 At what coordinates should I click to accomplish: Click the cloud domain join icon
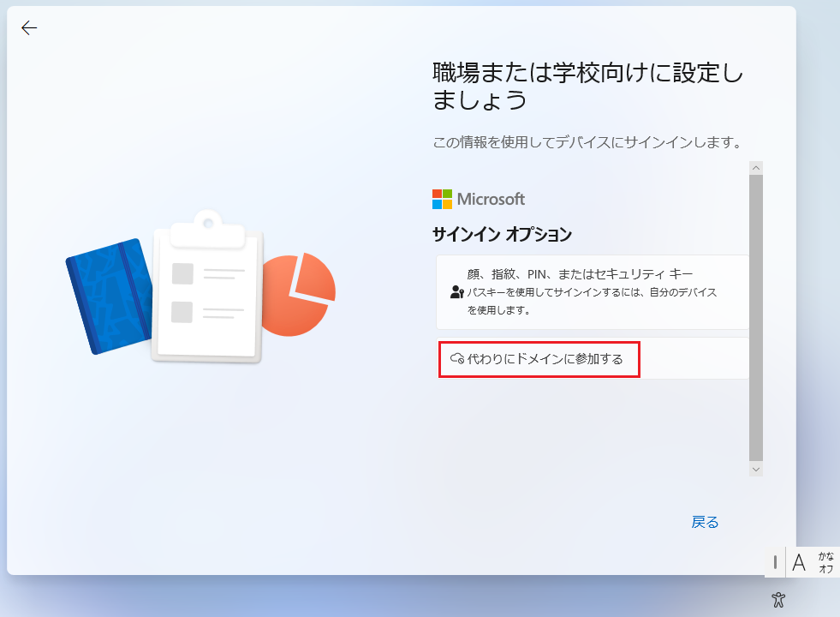coord(457,358)
